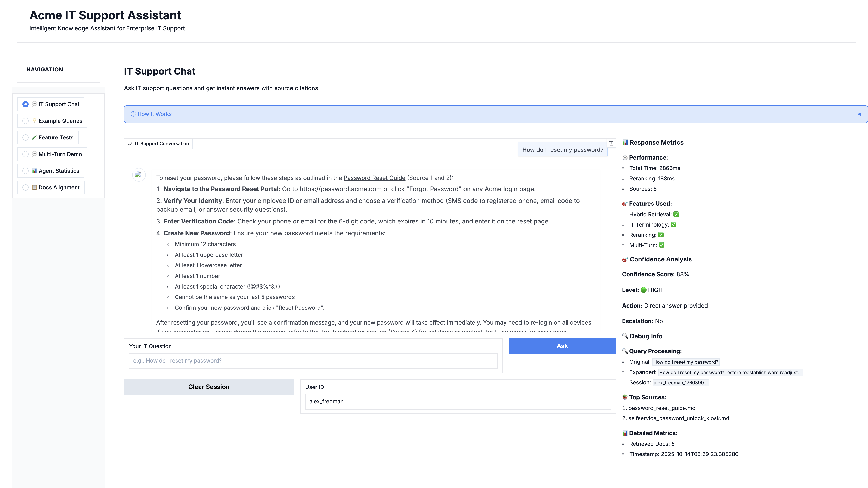Open the password.acme.com link
The image size is (868, 488).
click(340, 189)
